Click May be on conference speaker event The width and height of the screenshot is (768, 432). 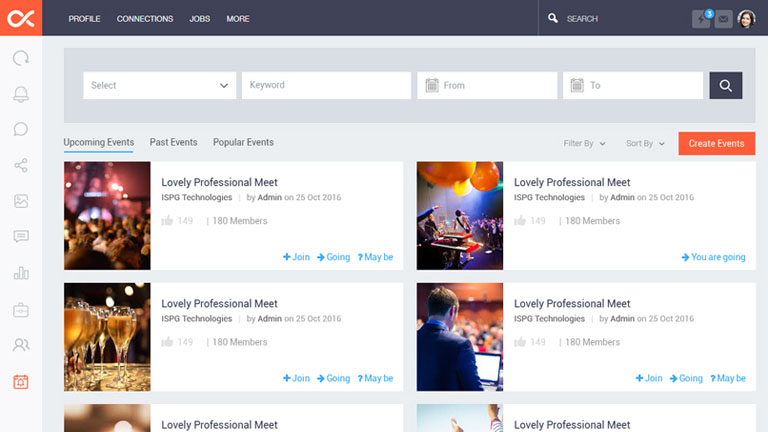728,378
